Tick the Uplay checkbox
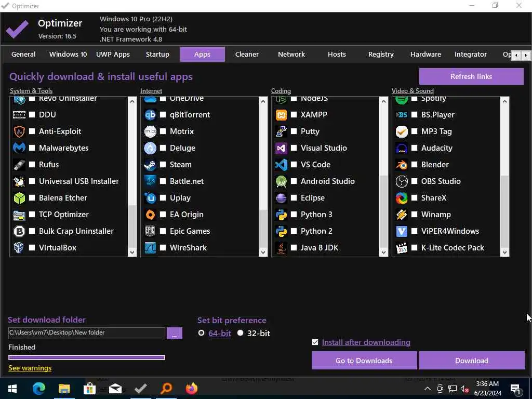The height and width of the screenshot is (399, 532). (163, 198)
